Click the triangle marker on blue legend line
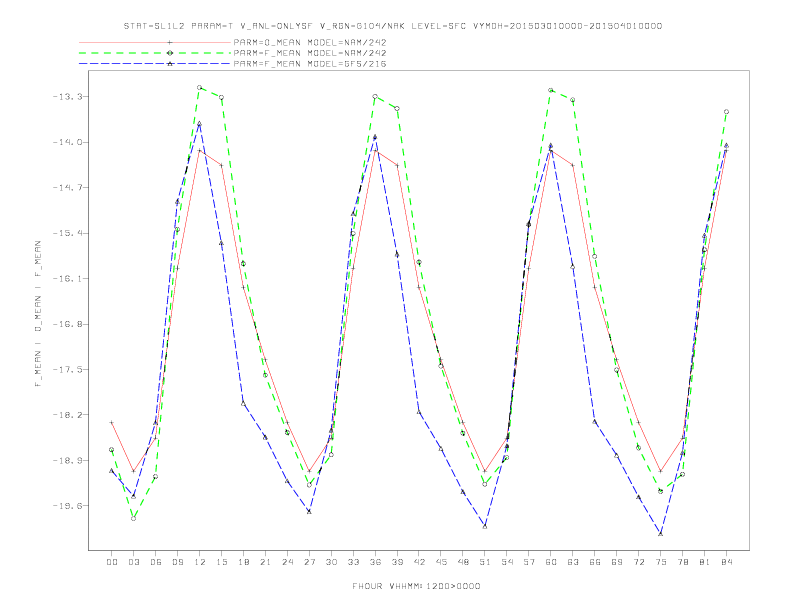Viewport: 792px width, 612px height. pyautogui.click(x=170, y=64)
